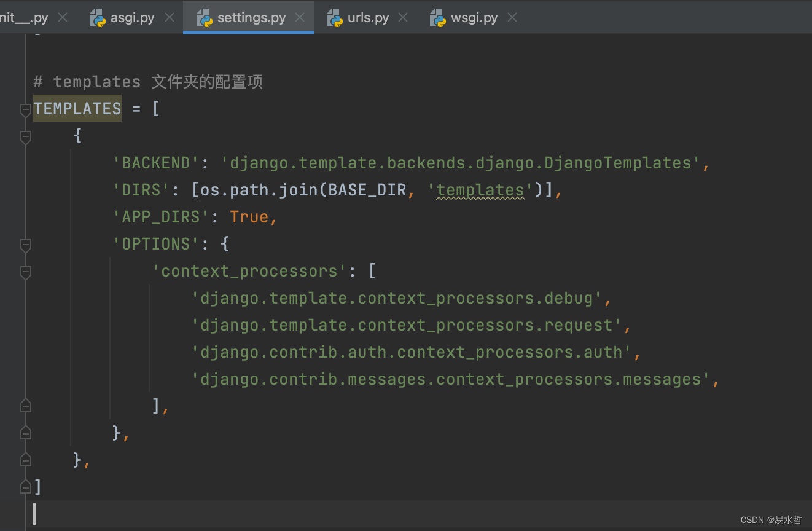Click the Python file icon on settings.py tab

click(205, 18)
